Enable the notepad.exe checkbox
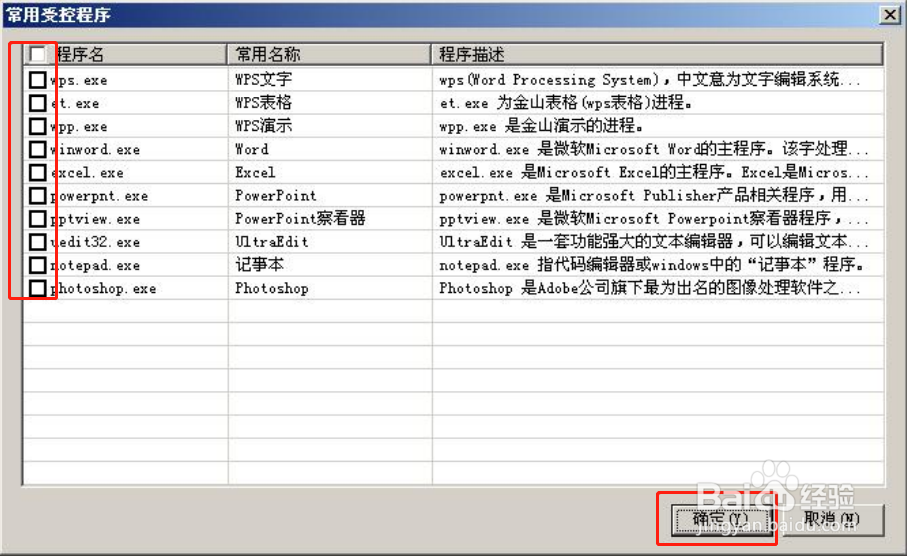The image size is (907, 557). click(38, 265)
